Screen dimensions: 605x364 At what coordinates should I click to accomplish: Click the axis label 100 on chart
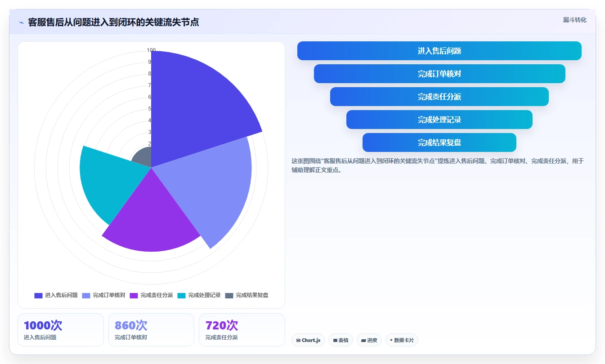coord(151,50)
